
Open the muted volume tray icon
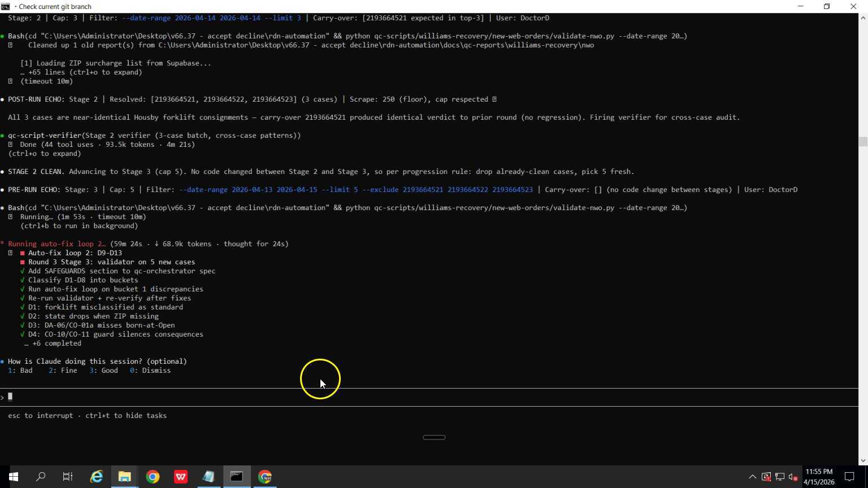(x=793, y=477)
